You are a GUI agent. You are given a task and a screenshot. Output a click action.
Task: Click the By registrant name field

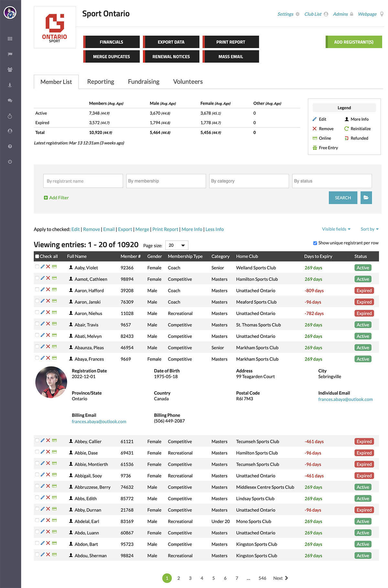(x=83, y=181)
